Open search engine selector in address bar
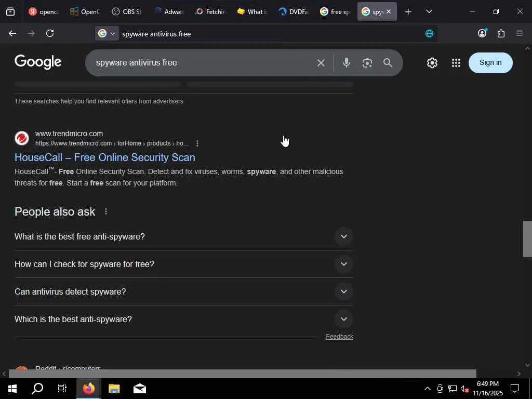 coord(107,33)
